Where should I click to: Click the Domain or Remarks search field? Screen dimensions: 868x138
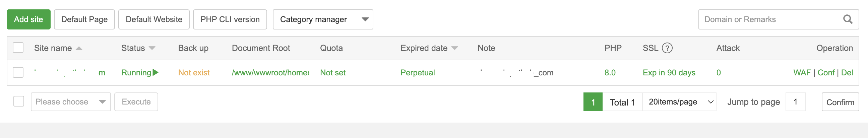pyautogui.click(x=768, y=19)
